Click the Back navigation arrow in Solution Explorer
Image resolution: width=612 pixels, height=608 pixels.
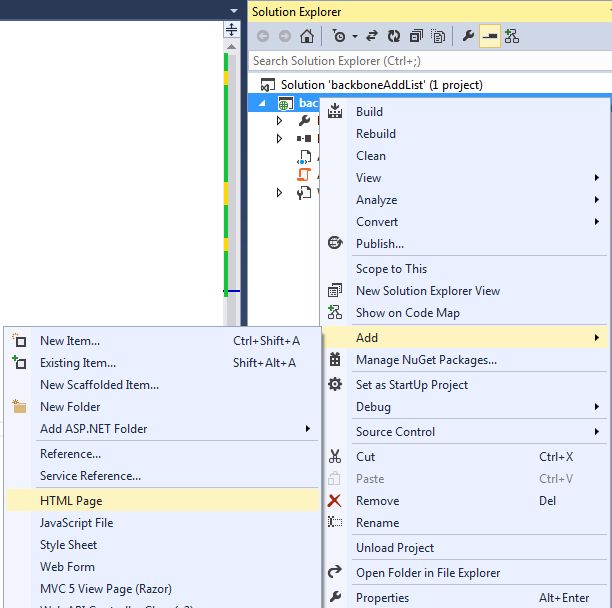click(x=263, y=37)
